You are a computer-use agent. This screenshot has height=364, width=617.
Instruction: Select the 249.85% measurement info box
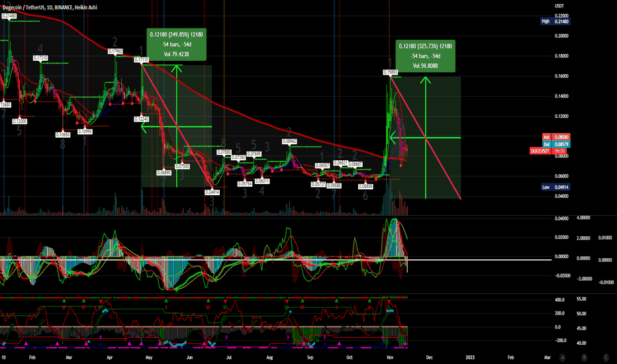tap(176, 44)
